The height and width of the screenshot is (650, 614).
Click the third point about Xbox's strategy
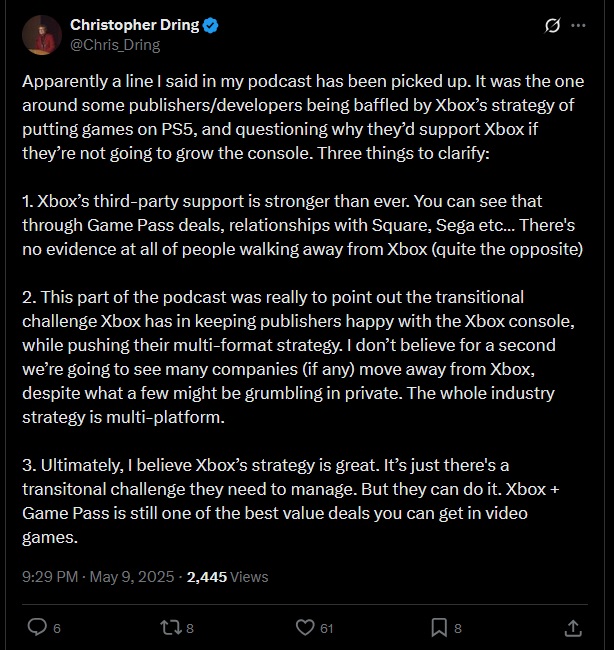click(291, 501)
